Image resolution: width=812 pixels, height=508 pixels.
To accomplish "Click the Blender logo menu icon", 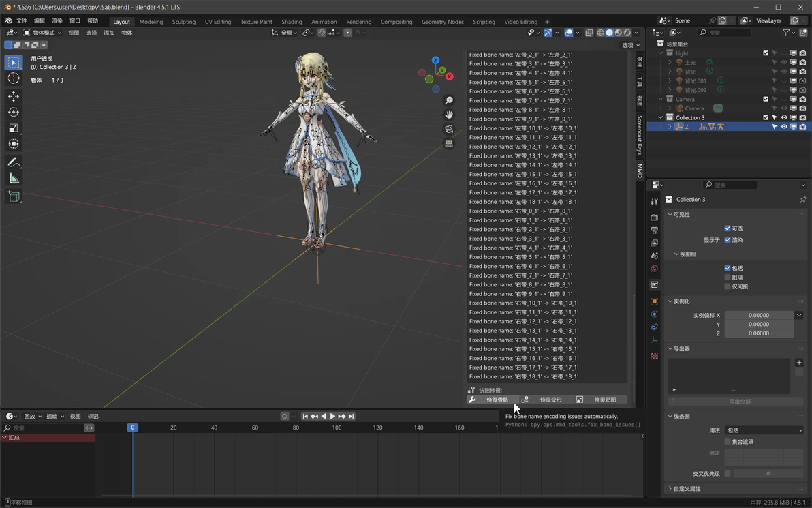I will pos(8,20).
